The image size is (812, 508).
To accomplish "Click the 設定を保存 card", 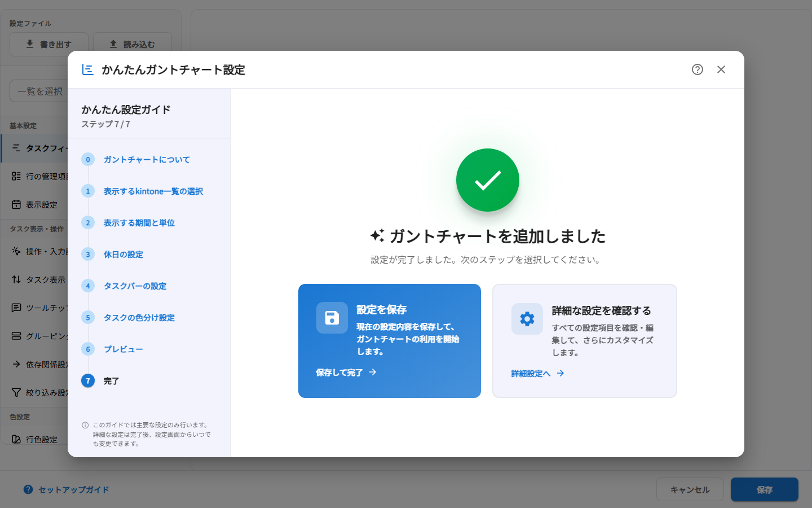I will coord(390,341).
